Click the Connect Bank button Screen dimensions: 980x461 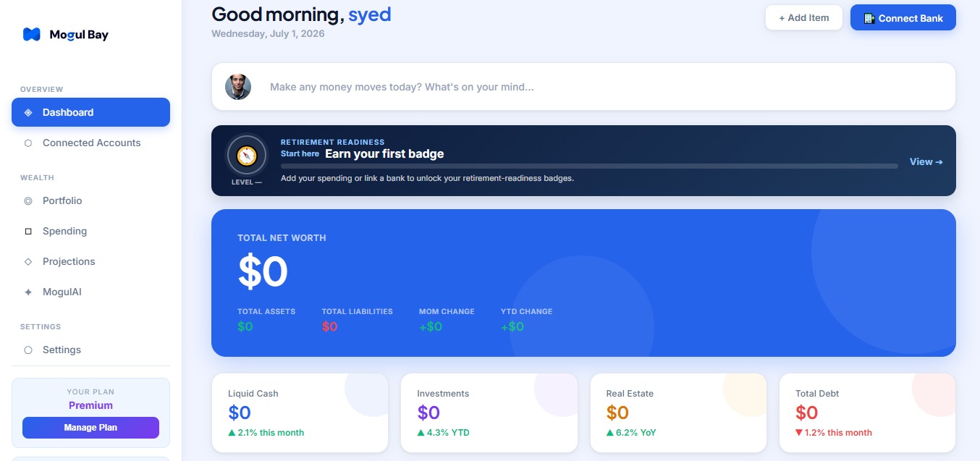[x=903, y=18]
